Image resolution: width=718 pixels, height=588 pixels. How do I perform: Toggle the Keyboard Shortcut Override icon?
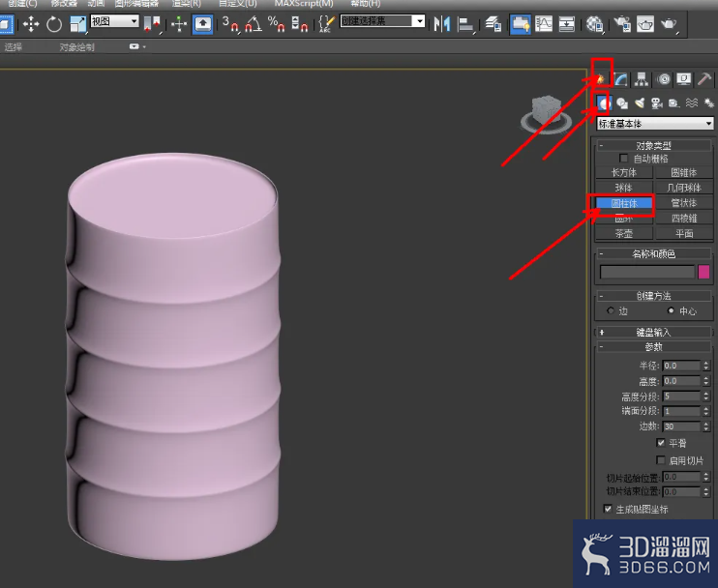coord(203,24)
